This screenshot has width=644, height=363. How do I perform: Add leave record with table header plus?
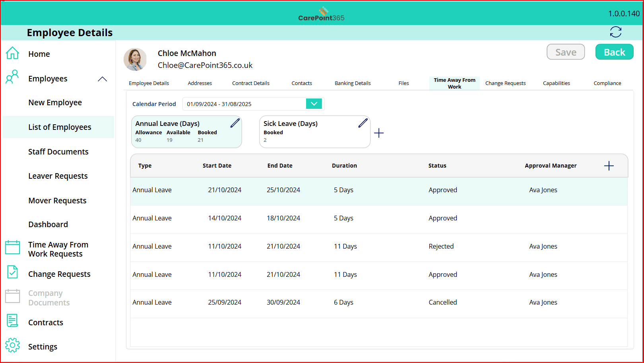(x=609, y=166)
